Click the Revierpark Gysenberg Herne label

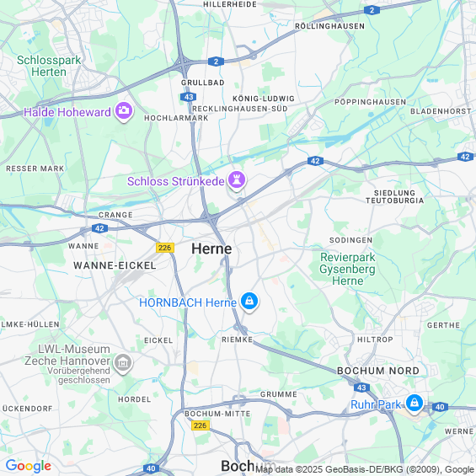point(348,269)
